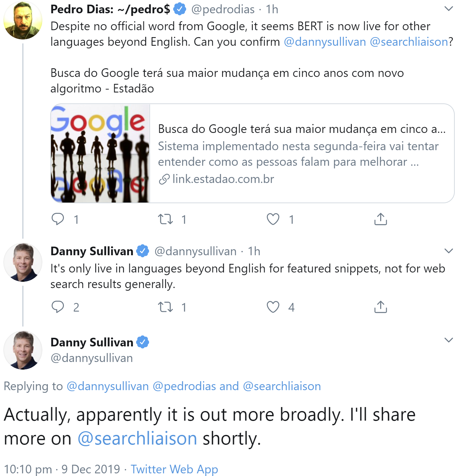Screen dimensions: 463x476
Task: Click the verified badge on the focused tweet
Action: click(x=142, y=342)
